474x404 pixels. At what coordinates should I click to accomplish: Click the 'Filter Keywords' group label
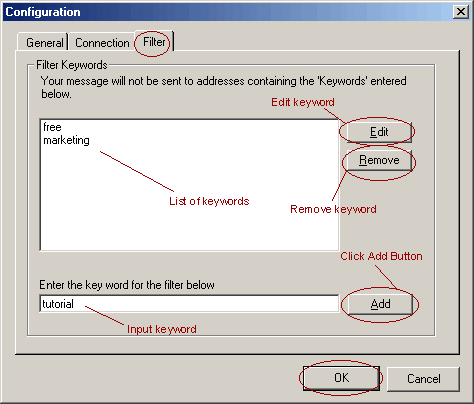pyautogui.click(x=72, y=65)
